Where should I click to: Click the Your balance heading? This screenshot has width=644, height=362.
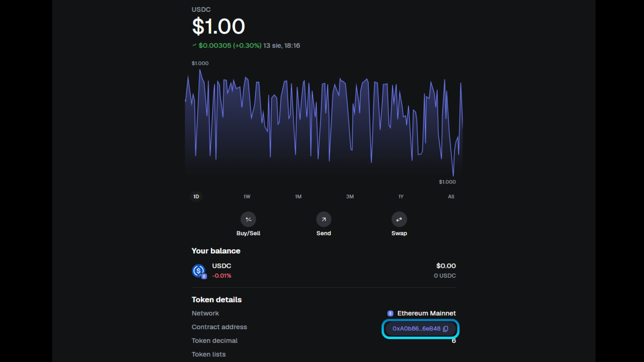[x=216, y=251]
